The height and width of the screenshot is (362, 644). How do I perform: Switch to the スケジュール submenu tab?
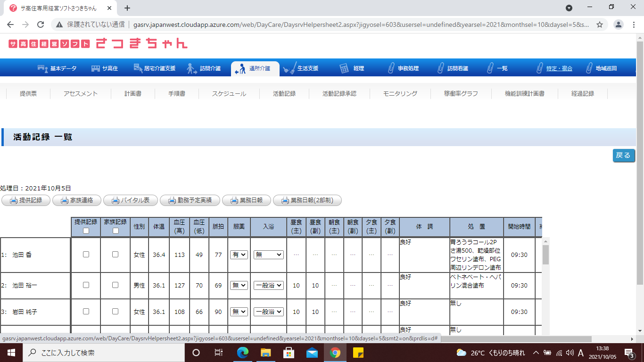pos(229,94)
